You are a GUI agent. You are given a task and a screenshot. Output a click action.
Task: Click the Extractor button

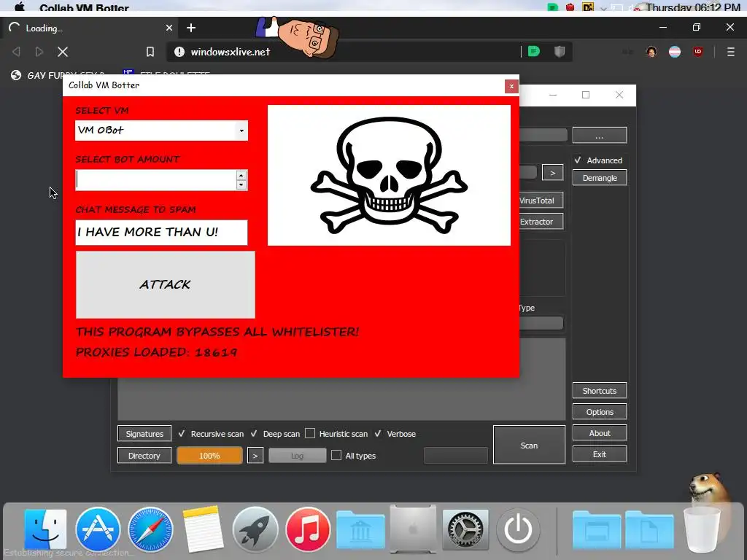(541, 222)
